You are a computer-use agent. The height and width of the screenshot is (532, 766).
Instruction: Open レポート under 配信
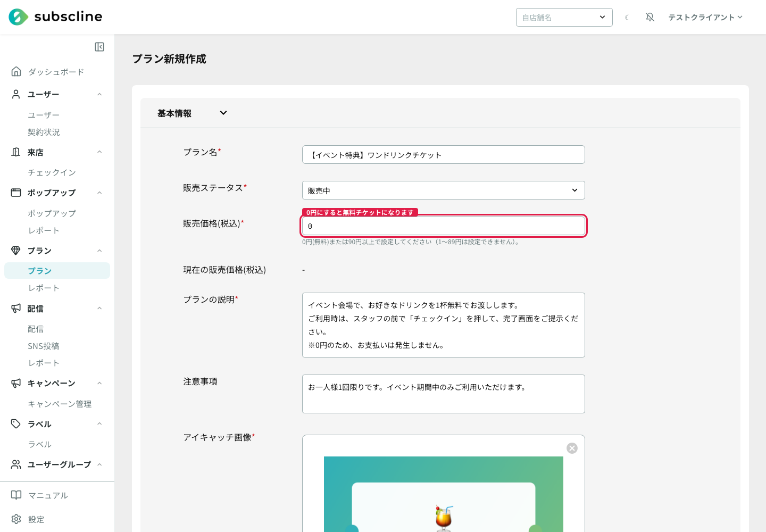pos(44,363)
